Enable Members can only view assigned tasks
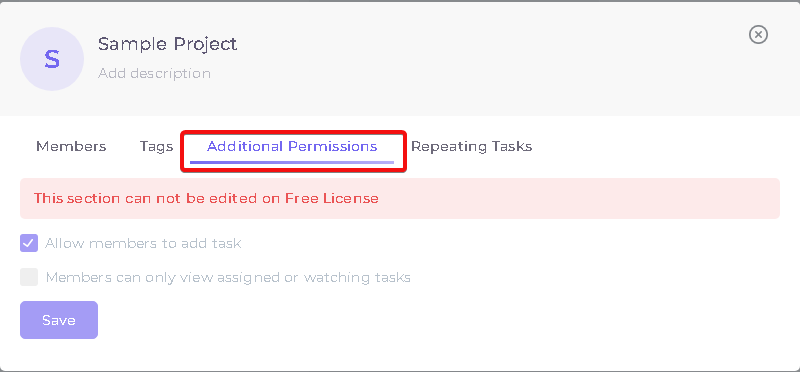The width and height of the screenshot is (800, 372). pyautogui.click(x=29, y=277)
